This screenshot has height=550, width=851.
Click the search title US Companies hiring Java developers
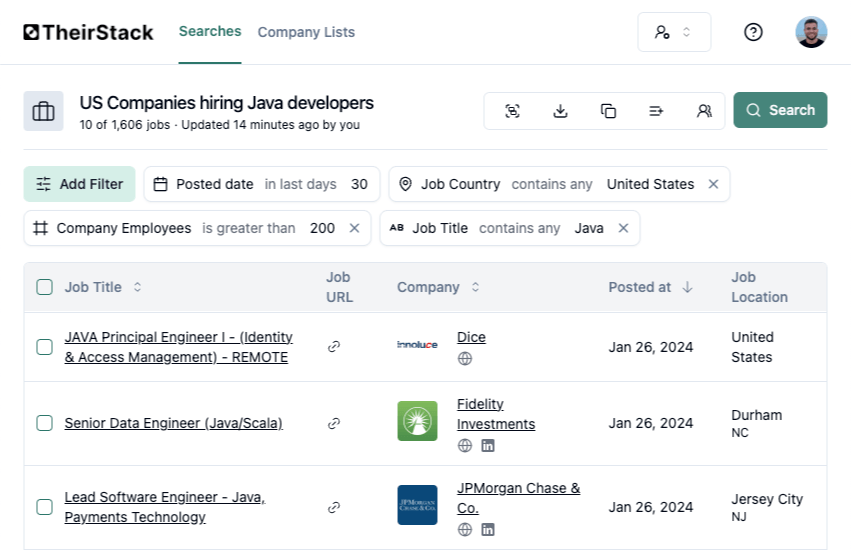(x=227, y=103)
